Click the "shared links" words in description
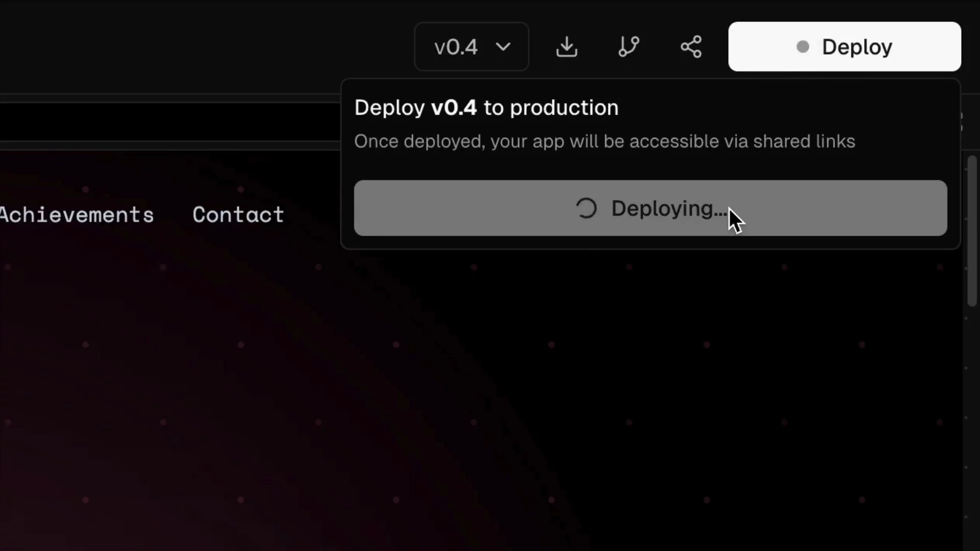980x551 pixels. coord(804,141)
